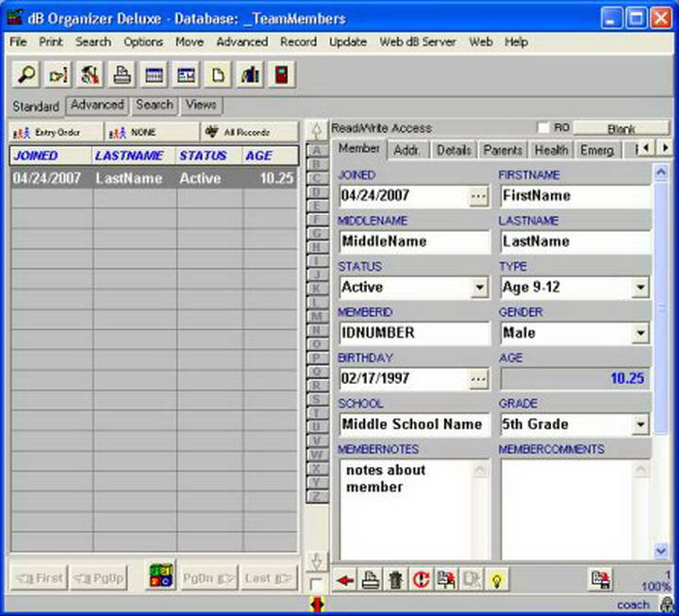Open the GRADE dropdown showing 5th Grade
This screenshot has width=679, height=616.
[640, 425]
